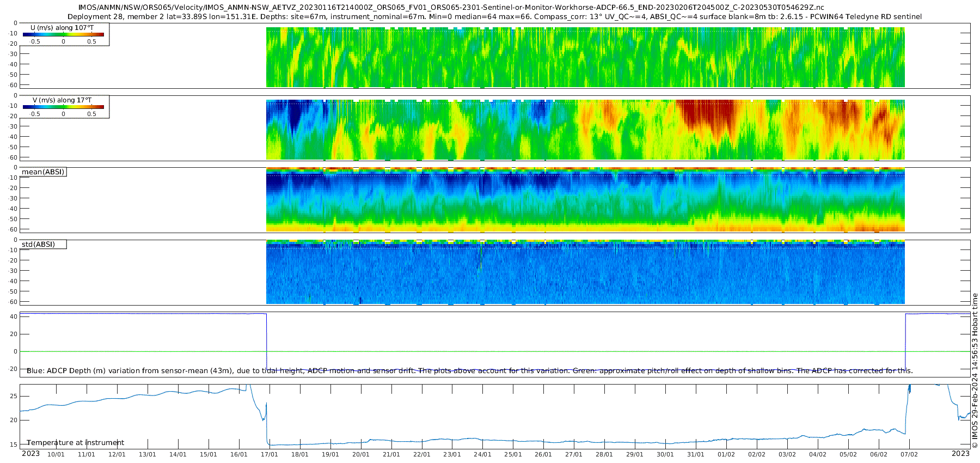980x463 pixels.
Task: Click the 40 depth tick of the U velocity panel
Action: (x=14, y=64)
